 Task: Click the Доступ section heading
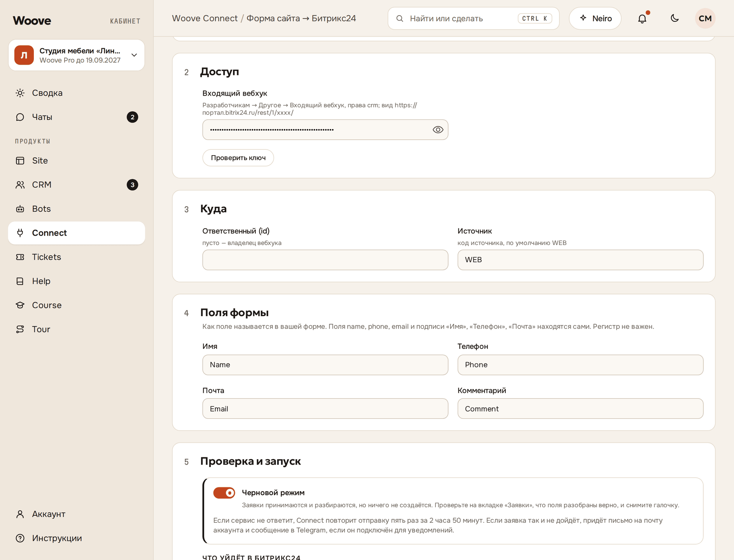220,72
